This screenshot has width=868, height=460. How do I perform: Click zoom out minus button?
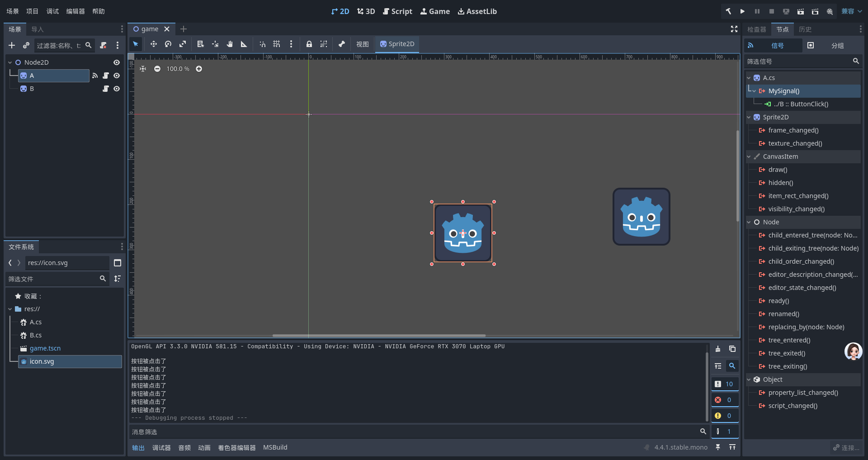(x=157, y=69)
